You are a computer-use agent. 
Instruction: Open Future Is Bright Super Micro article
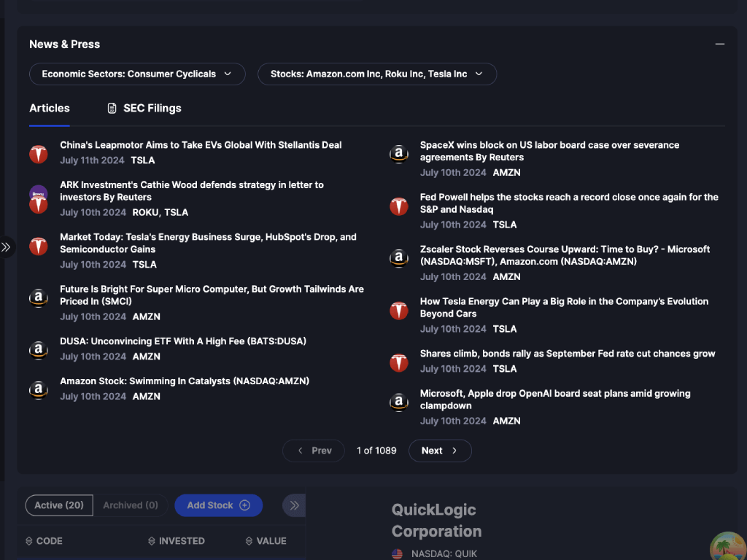coord(212,295)
